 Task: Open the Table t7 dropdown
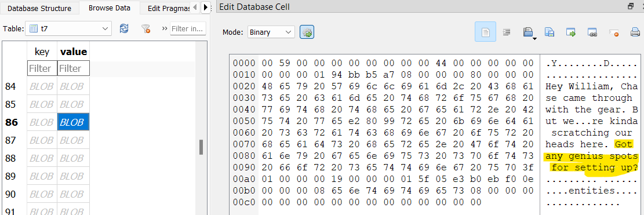(68, 28)
